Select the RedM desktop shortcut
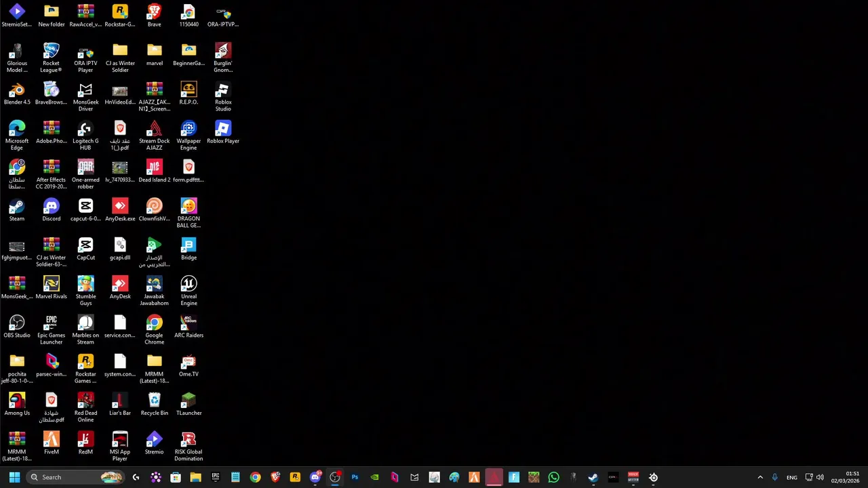Viewport: 868px width, 488px height. tap(85, 443)
